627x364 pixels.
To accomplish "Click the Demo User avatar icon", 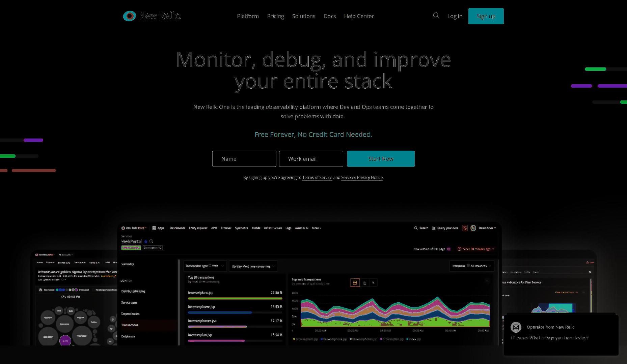I will (x=473, y=228).
